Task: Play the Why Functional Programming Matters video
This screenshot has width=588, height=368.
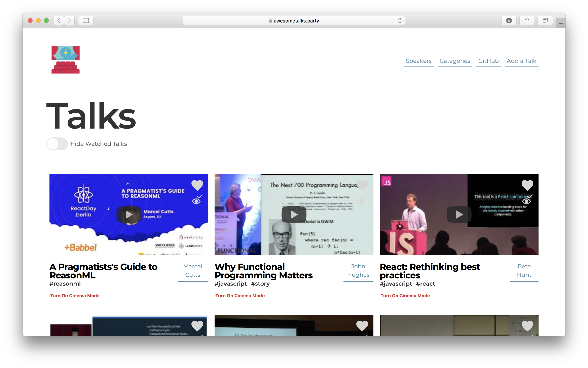Action: 294,214
